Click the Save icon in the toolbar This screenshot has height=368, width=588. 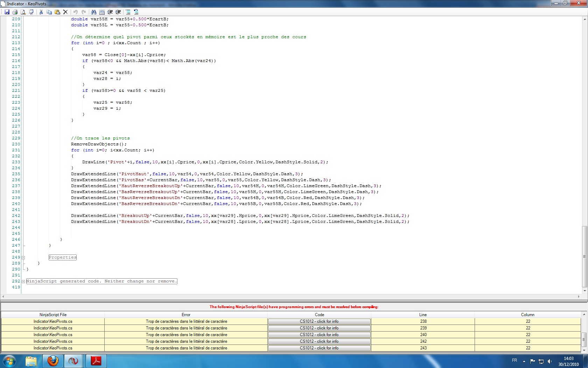[x=7, y=12]
